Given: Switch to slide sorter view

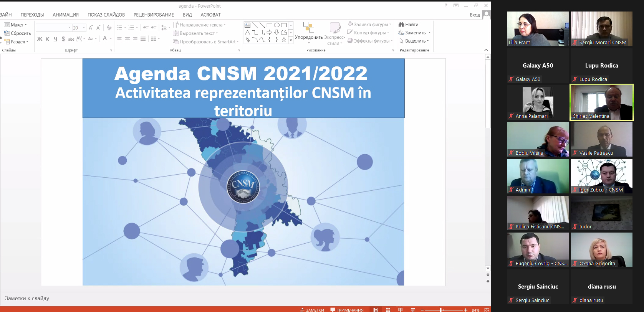Looking at the screenshot, I should (x=388, y=310).
